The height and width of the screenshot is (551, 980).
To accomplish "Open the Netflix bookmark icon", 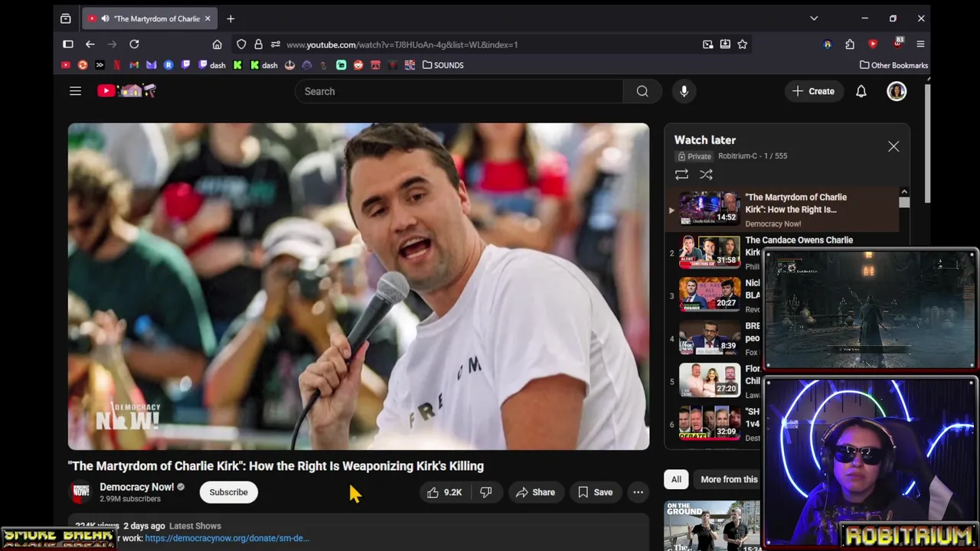I will [117, 65].
